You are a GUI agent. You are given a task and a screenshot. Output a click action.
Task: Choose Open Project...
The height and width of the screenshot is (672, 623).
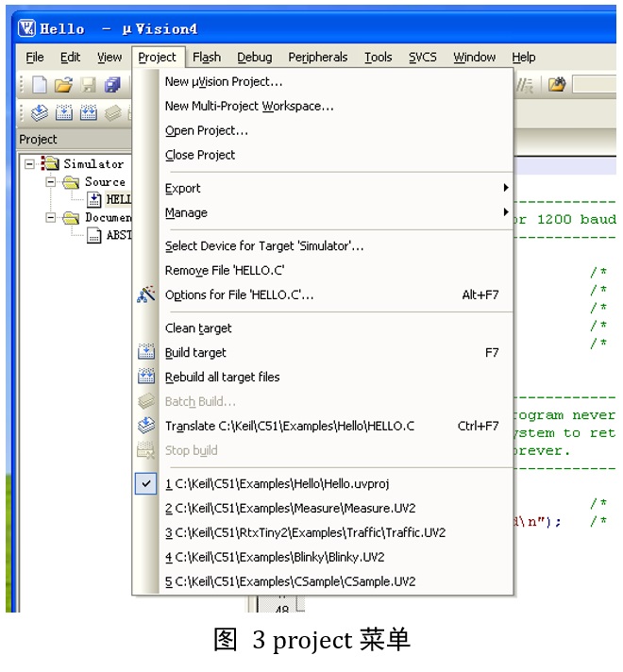click(323, 130)
